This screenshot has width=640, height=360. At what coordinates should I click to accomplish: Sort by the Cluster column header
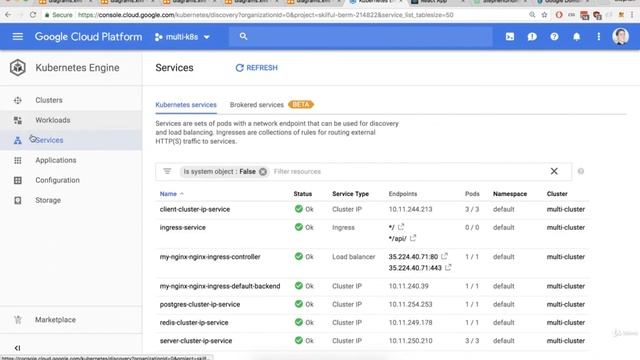tap(557, 194)
